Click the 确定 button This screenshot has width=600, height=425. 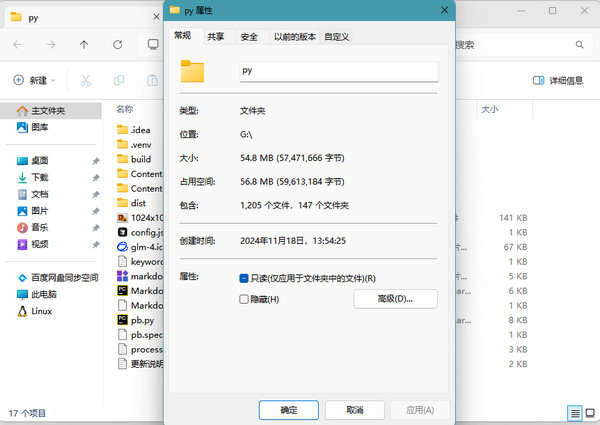(x=289, y=410)
